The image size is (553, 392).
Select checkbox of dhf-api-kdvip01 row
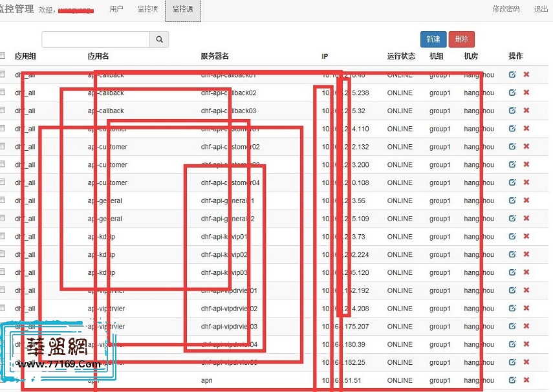3,236
